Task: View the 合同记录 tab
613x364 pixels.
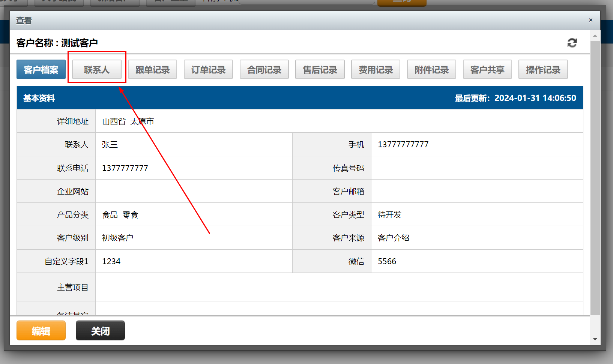Action: 264,70
